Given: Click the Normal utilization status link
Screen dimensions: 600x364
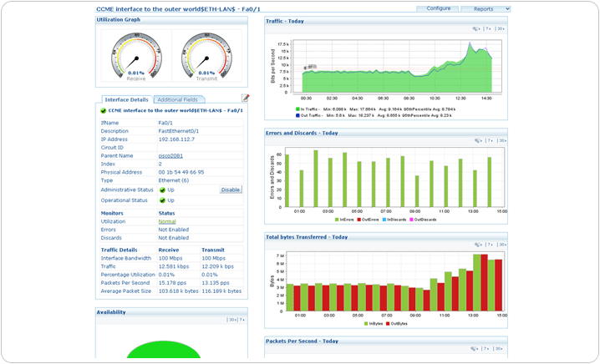Looking at the screenshot, I should pyautogui.click(x=167, y=221).
